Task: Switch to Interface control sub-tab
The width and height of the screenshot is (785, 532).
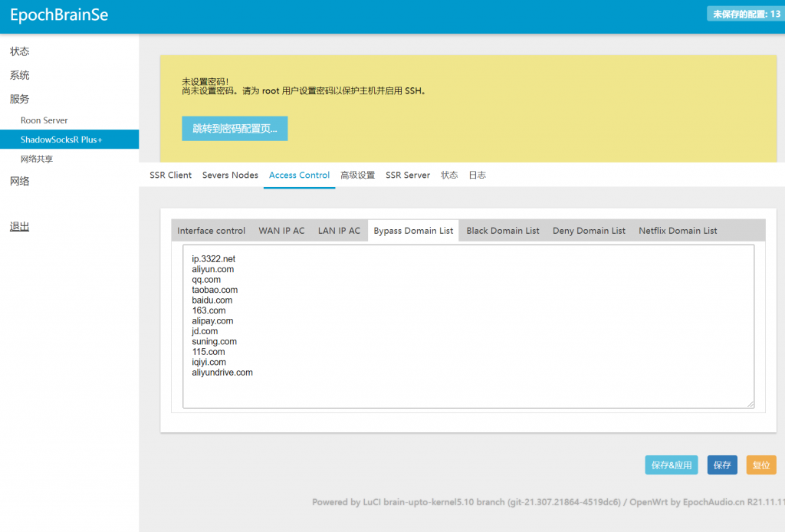Action: (x=212, y=231)
